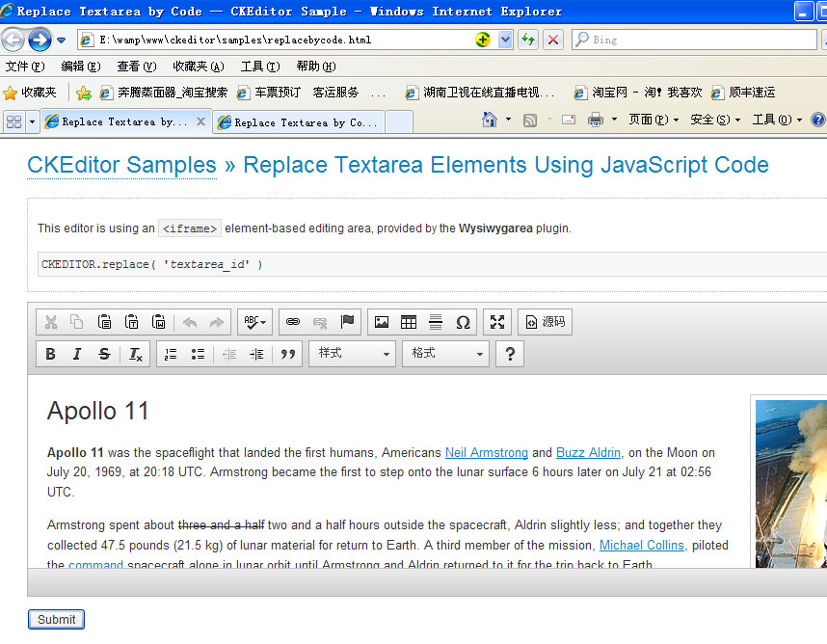Screen dimensions: 827x644
Task: Insert special character Omega icon
Action: (x=463, y=322)
